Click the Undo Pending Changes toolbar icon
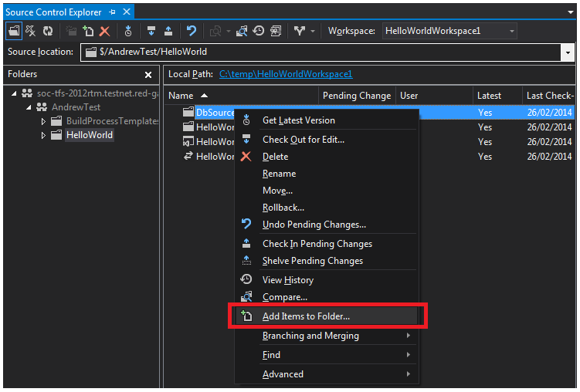 [191, 32]
